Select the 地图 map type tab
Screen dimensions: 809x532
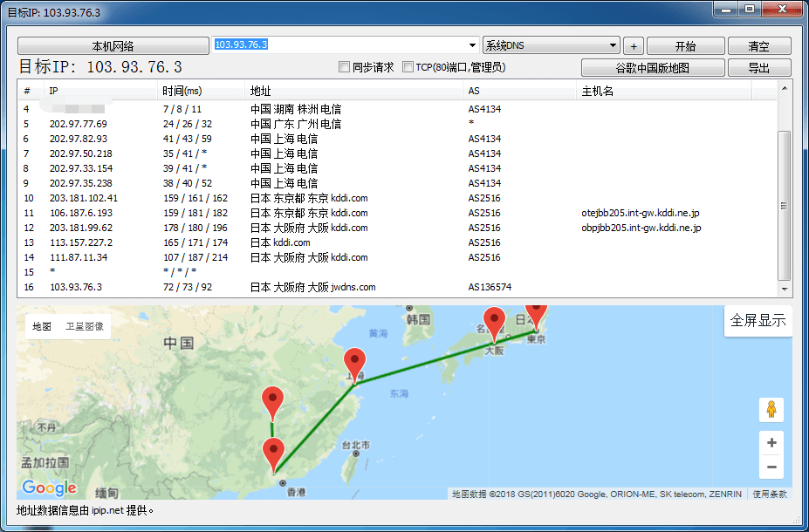(x=42, y=326)
